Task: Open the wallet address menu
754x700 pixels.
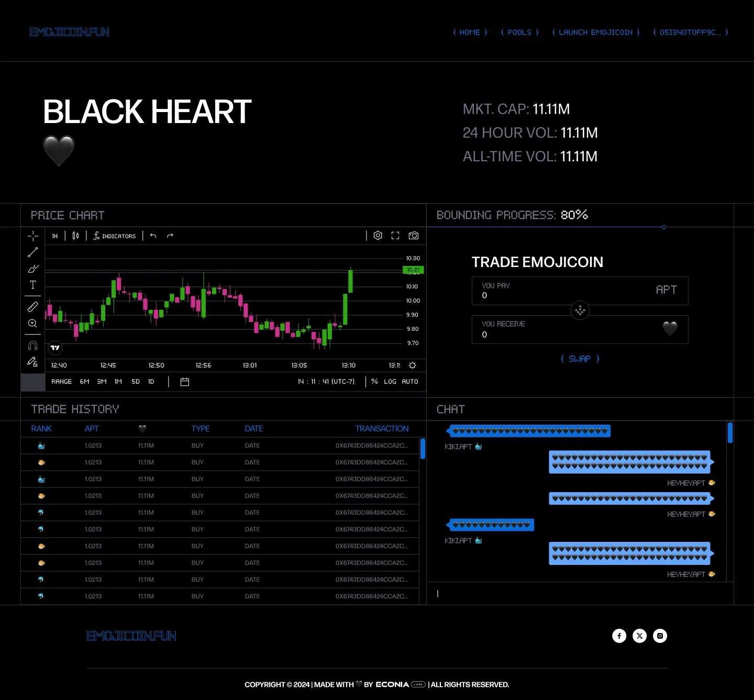Action: (x=691, y=32)
